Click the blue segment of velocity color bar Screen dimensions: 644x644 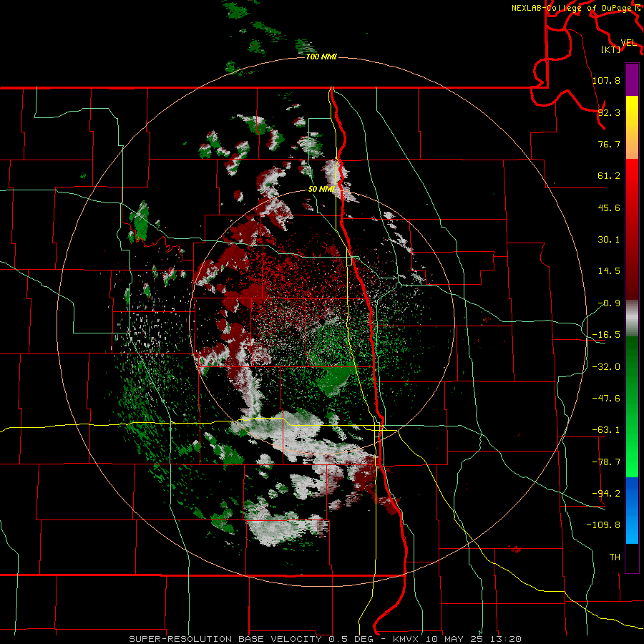point(632,510)
